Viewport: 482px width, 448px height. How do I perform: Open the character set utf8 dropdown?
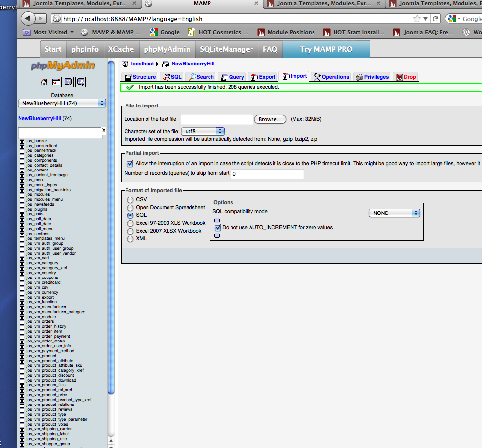click(x=203, y=131)
